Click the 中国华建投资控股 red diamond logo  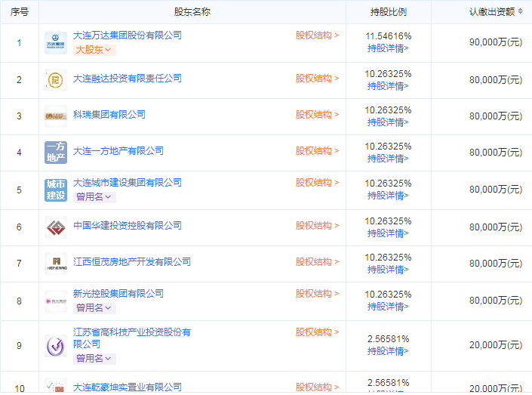(x=56, y=227)
